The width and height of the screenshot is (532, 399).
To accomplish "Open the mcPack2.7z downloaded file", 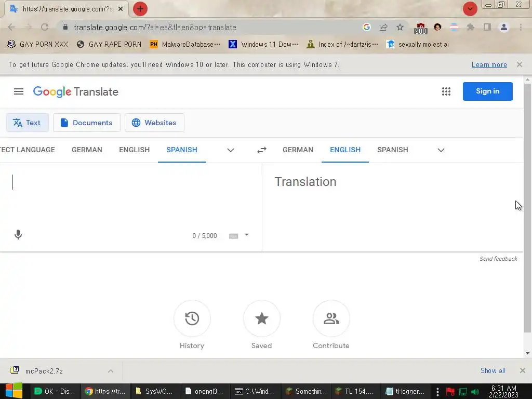I will point(44,371).
